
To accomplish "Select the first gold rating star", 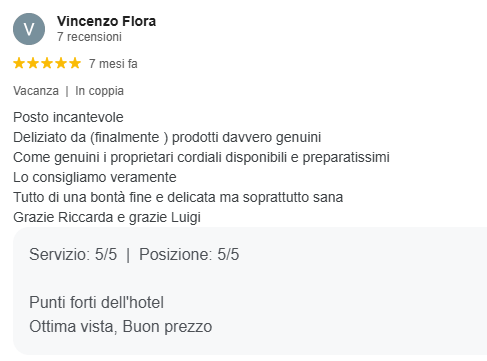I will click(x=19, y=63).
